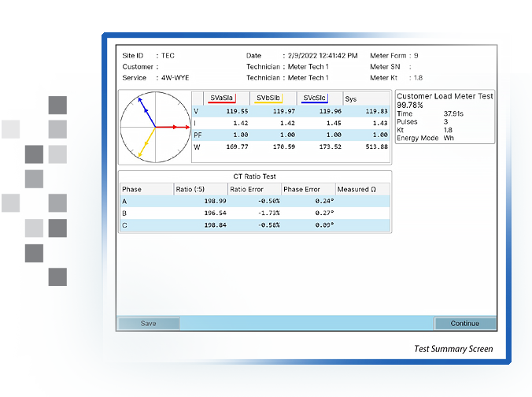Click watts value 170.59
This screenshot has width=532, height=397.
click(x=284, y=147)
